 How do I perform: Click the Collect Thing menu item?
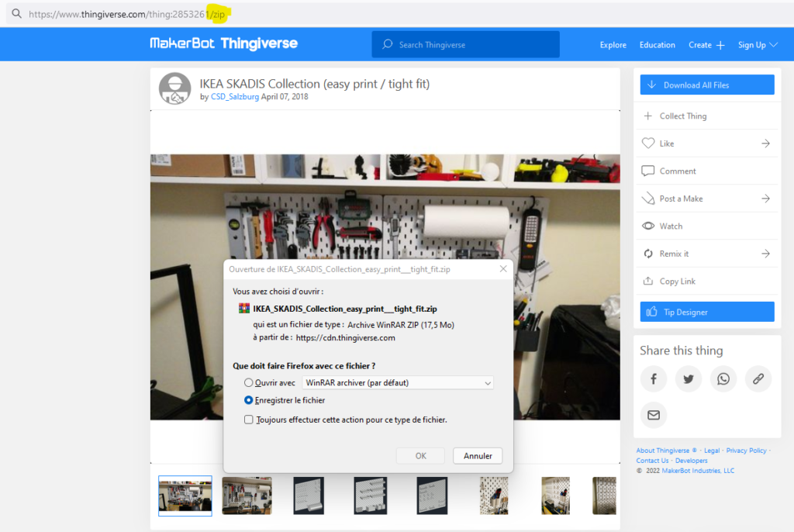click(707, 116)
